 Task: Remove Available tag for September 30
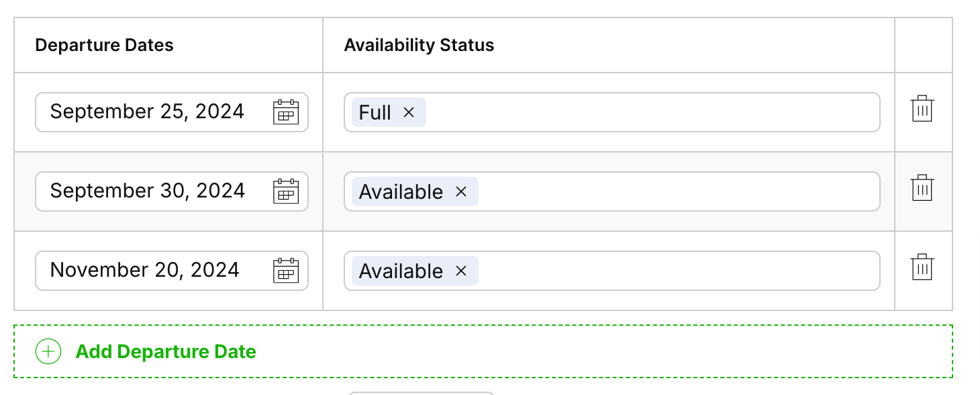(461, 191)
